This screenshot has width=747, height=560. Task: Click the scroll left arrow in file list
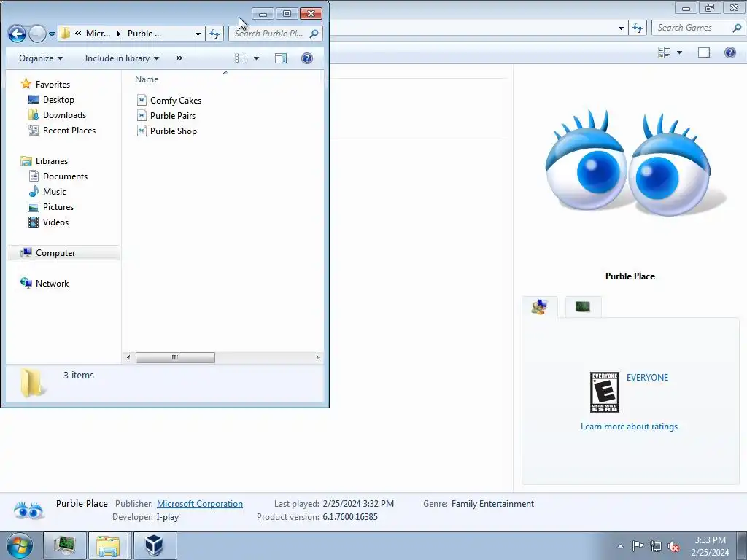pyautogui.click(x=128, y=357)
